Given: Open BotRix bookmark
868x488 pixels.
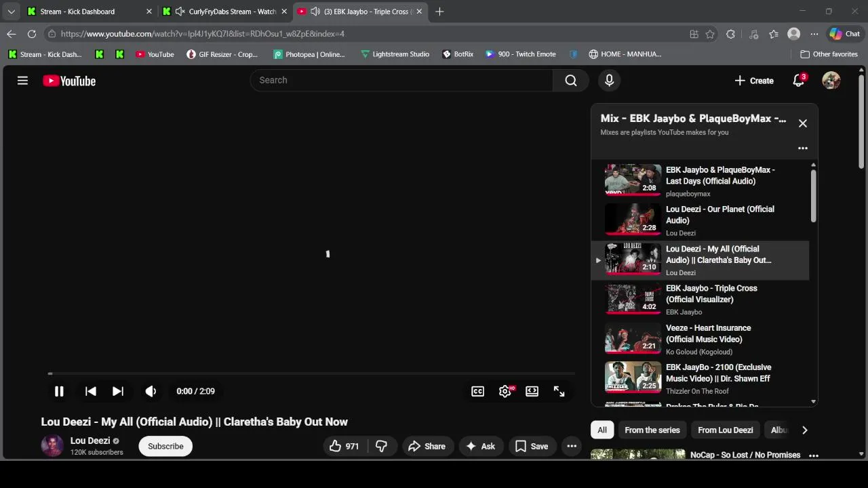Looking at the screenshot, I should click(458, 54).
